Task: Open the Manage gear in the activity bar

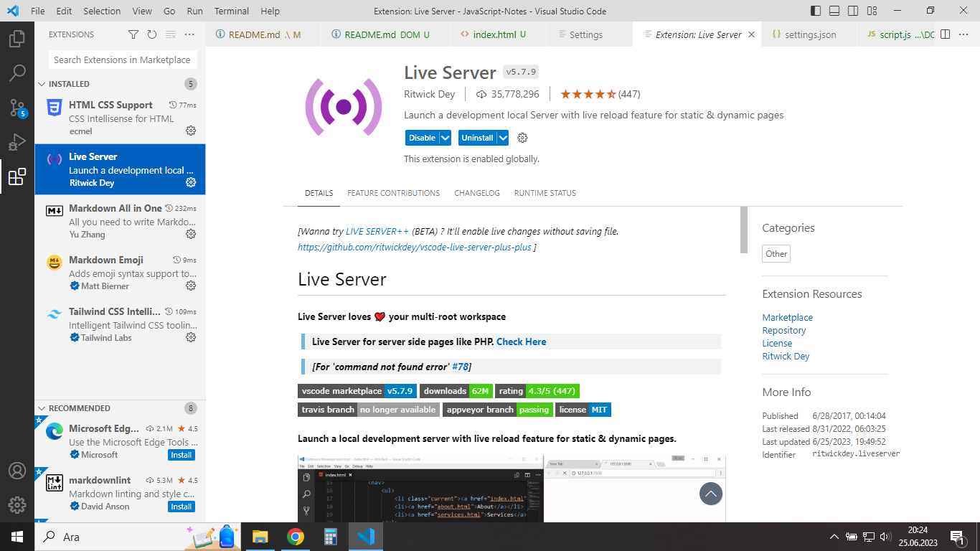Action: pyautogui.click(x=17, y=504)
